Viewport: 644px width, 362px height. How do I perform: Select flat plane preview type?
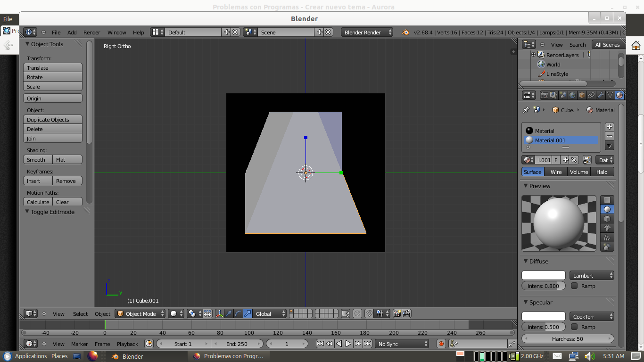(607, 200)
